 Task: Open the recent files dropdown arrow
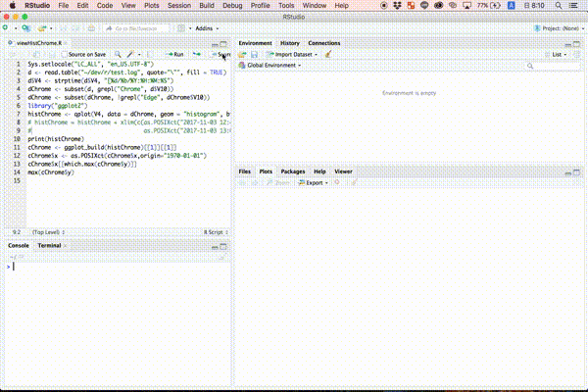point(51,28)
